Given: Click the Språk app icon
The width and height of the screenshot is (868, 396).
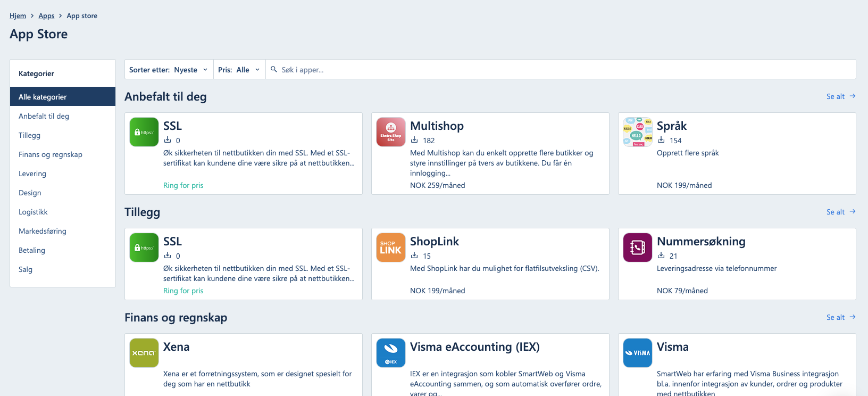Looking at the screenshot, I should pos(638,132).
